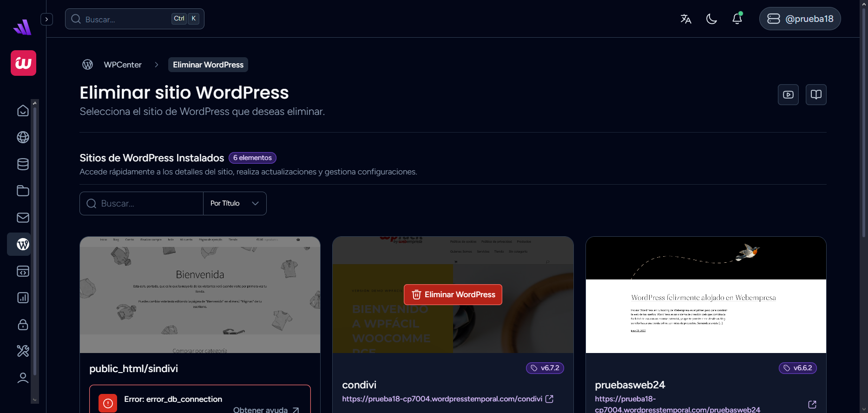Open the domains globe icon in sidebar
Screen dimensions: 868x413
point(23,137)
